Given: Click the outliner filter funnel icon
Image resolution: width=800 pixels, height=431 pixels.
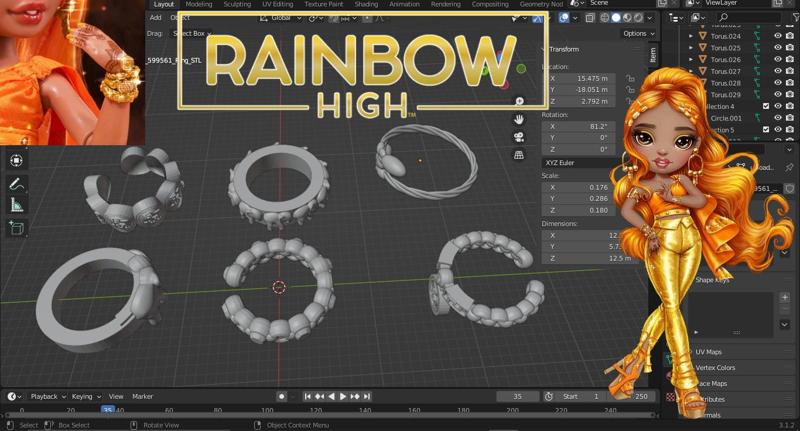Looking at the screenshot, I should 796,17.
